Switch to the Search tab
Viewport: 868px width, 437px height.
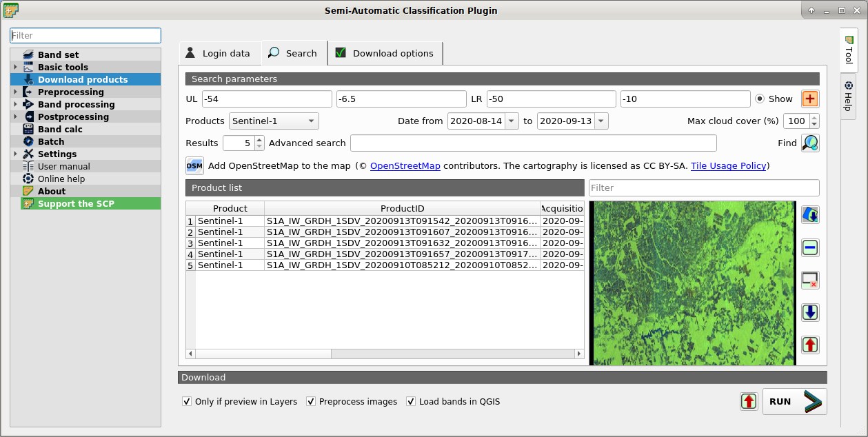pos(294,52)
